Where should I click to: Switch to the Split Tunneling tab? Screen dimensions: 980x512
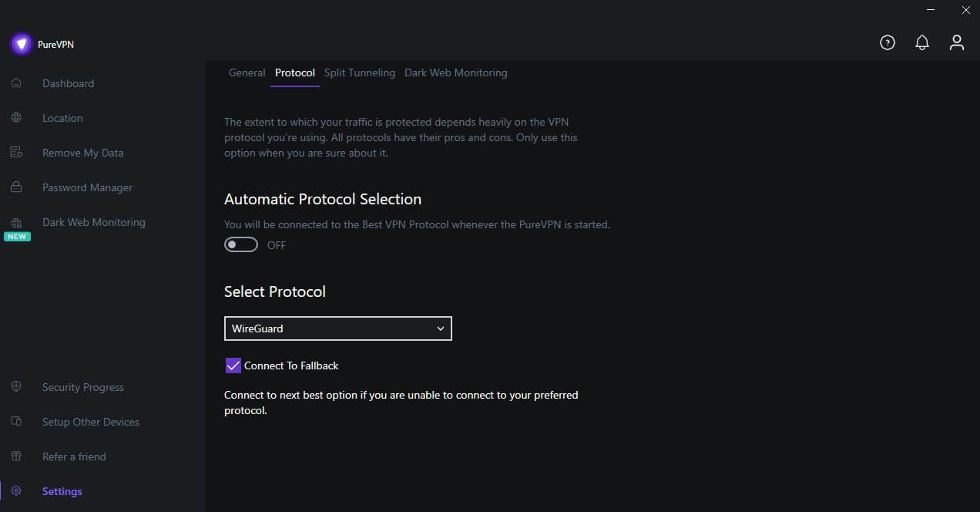359,72
